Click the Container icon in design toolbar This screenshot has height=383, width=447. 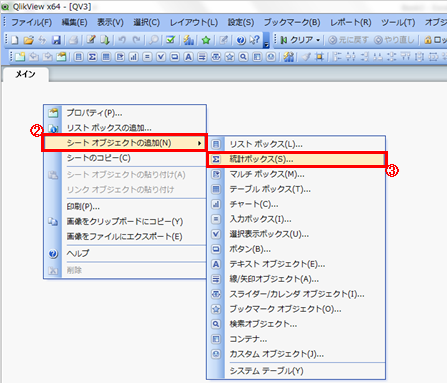click(x=257, y=57)
